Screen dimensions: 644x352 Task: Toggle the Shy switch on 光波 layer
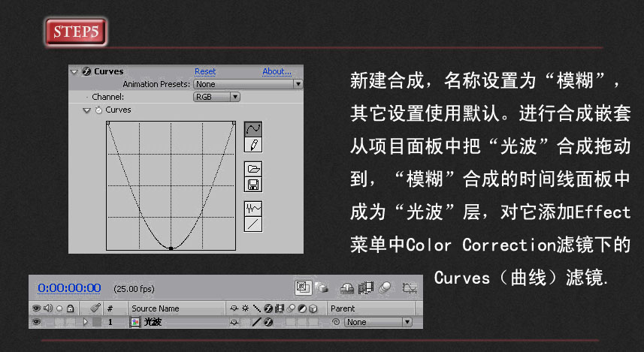234,323
